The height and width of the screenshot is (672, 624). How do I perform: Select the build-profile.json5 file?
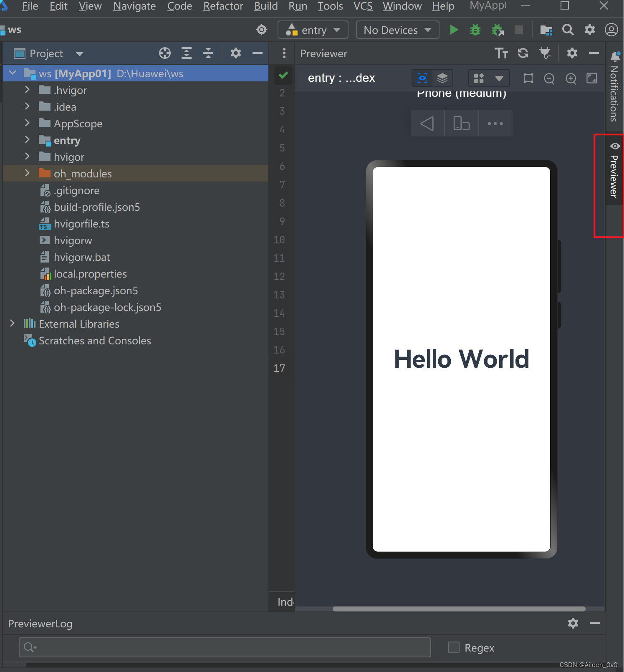[96, 207]
